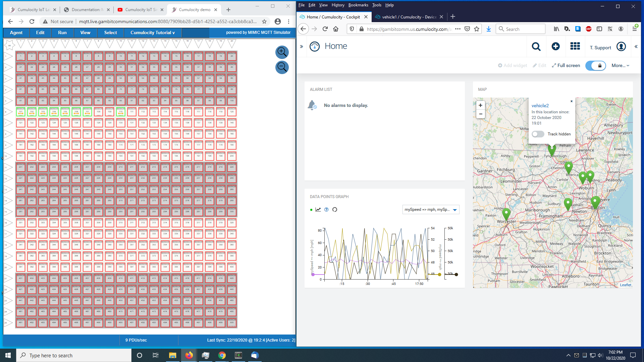Open Firefox from the Windows taskbar

pos(189,355)
